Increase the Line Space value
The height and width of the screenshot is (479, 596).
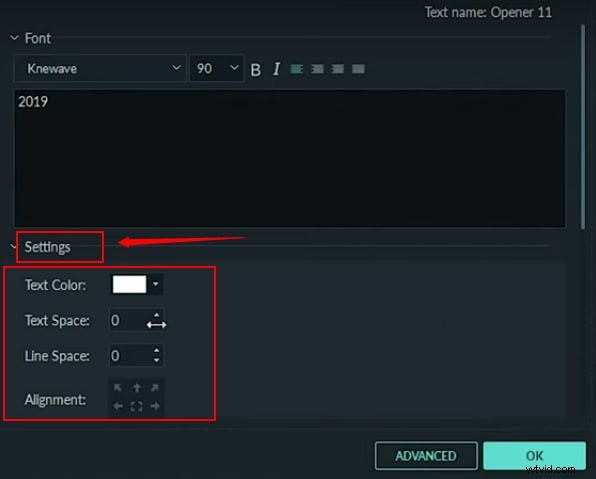click(x=157, y=350)
